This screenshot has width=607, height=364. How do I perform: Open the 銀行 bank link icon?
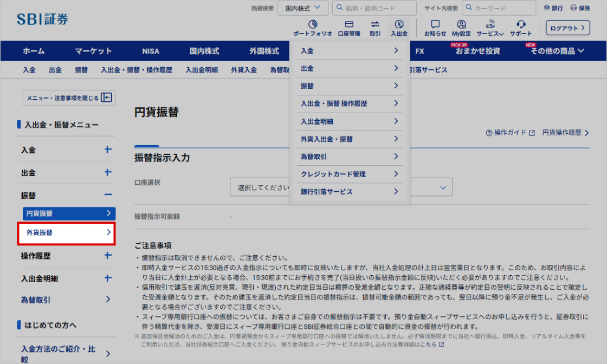click(x=553, y=8)
